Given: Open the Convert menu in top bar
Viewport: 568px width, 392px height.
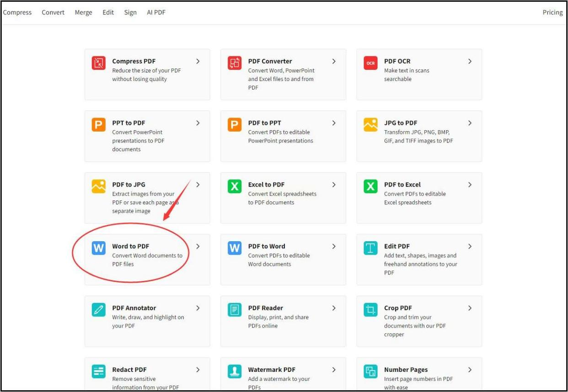Looking at the screenshot, I should (x=53, y=12).
